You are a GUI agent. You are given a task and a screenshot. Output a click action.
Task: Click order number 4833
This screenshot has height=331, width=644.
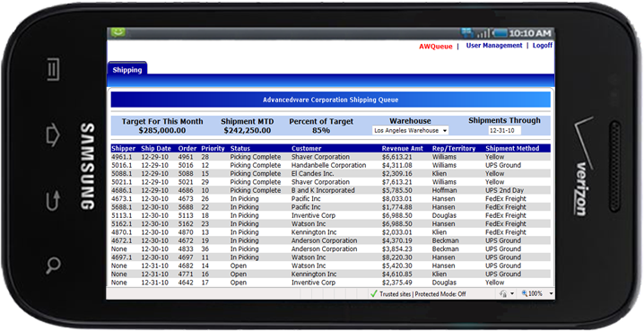186,248
